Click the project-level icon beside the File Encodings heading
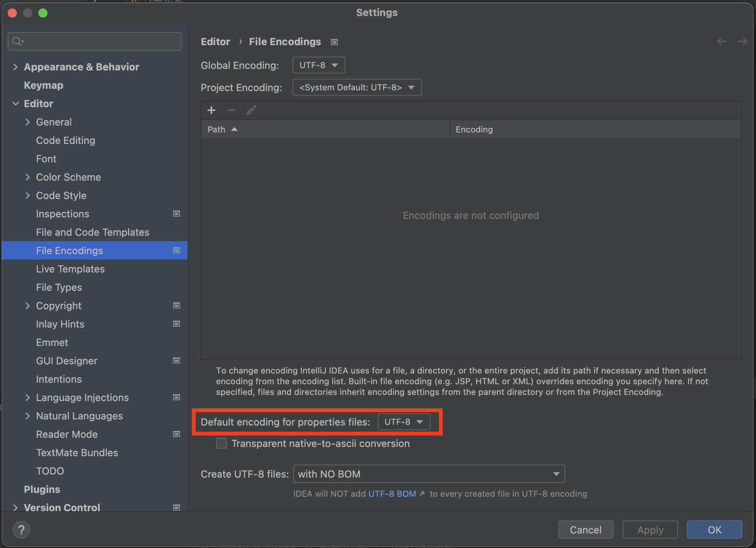This screenshot has height=548, width=756. pos(334,42)
